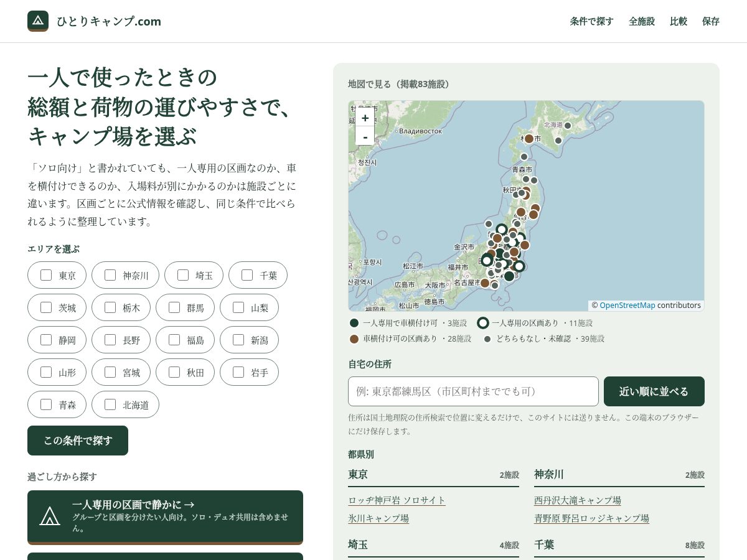Click the brown map marker in Hokkaido
The image size is (747, 560).
point(529,139)
